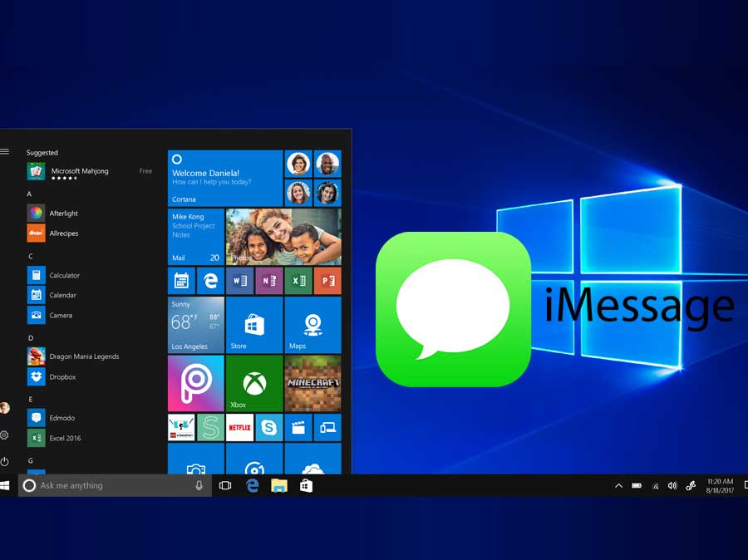
Task: Click the letter C group header
Action: (x=30, y=256)
